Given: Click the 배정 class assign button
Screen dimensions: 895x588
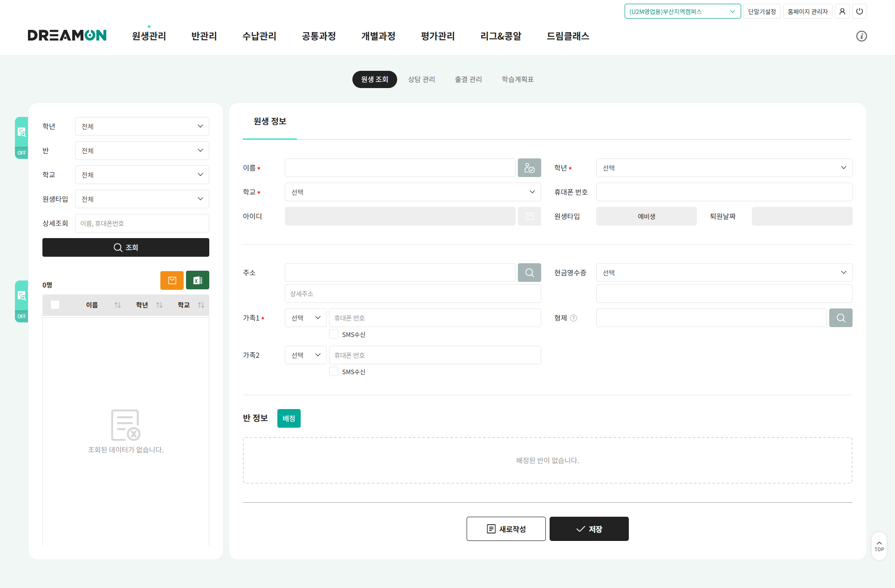Looking at the screenshot, I should [x=289, y=418].
